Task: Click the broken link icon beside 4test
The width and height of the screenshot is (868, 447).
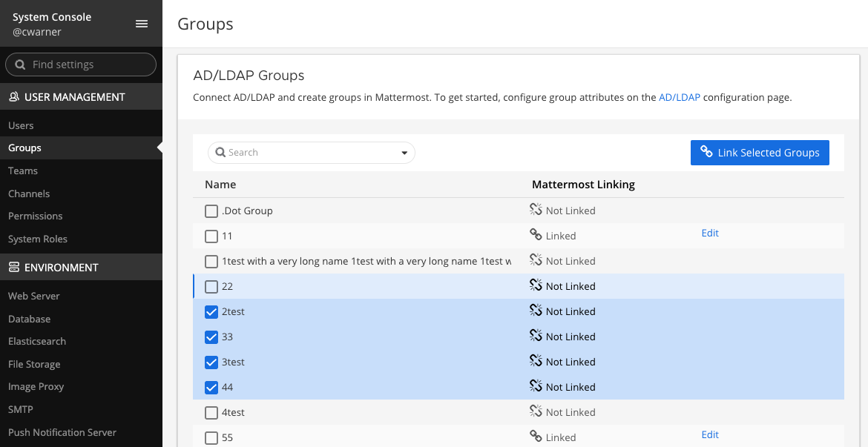Action: pos(536,411)
